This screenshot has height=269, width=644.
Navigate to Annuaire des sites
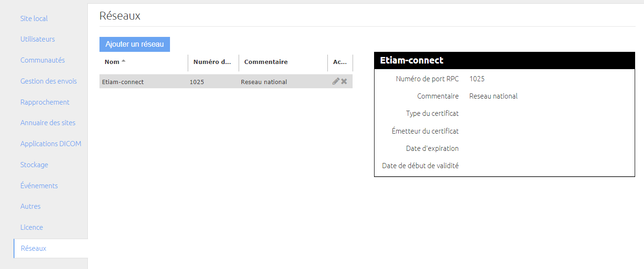click(48, 123)
